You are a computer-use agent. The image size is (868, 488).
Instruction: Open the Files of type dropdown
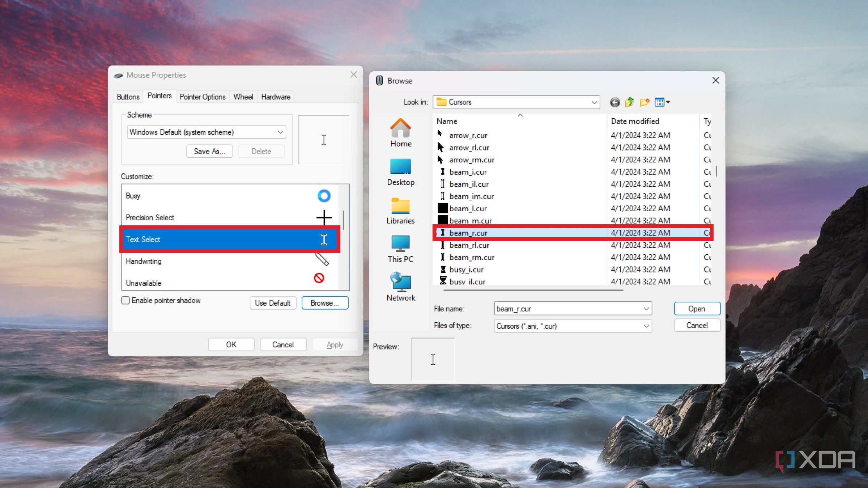pos(646,326)
